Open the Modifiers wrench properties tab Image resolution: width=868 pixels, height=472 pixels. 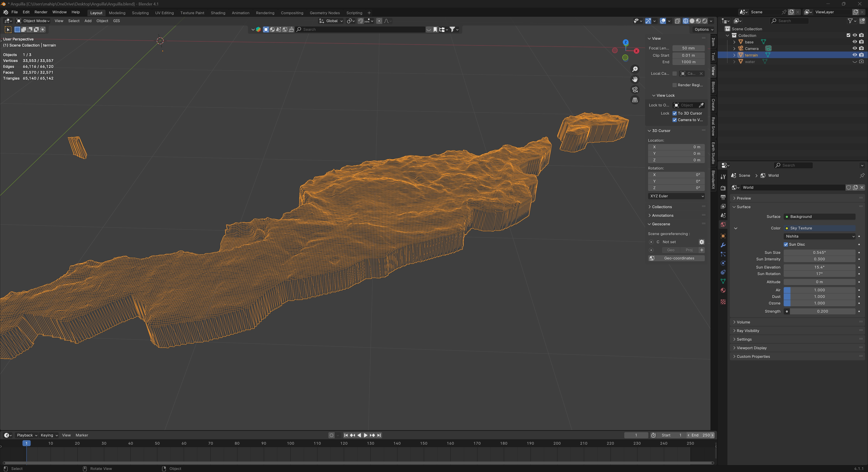point(723,245)
